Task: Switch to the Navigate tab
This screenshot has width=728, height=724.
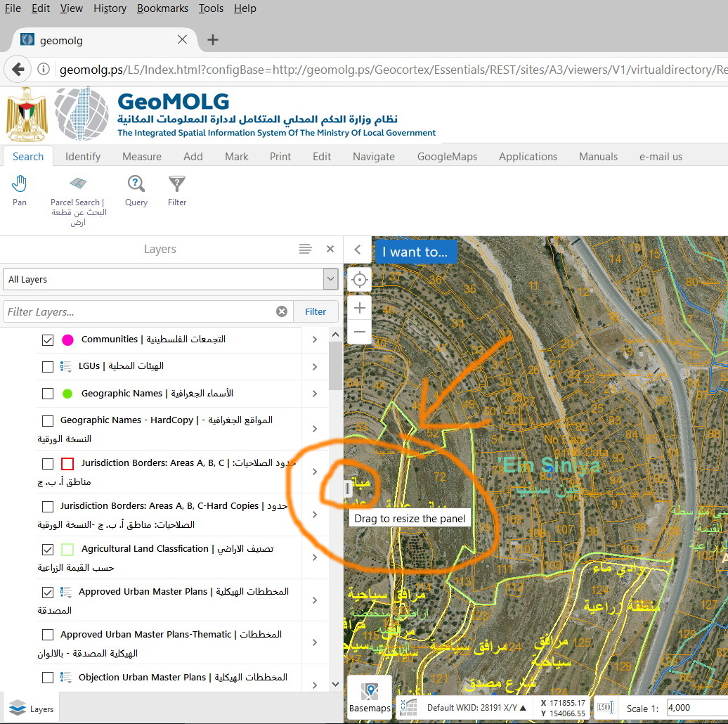Action: [x=374, y=157]
